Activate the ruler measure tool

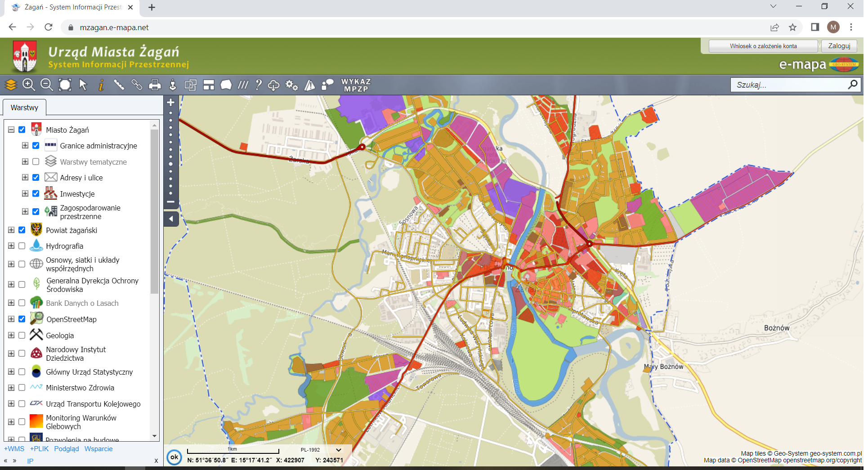pos(119,85)
